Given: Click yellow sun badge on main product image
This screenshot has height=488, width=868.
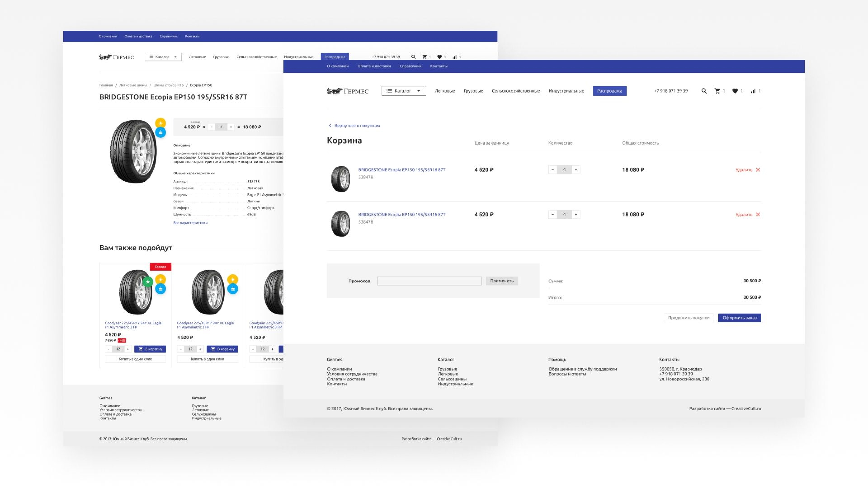Looking at the screenshot, I should (x=160, y=123).
